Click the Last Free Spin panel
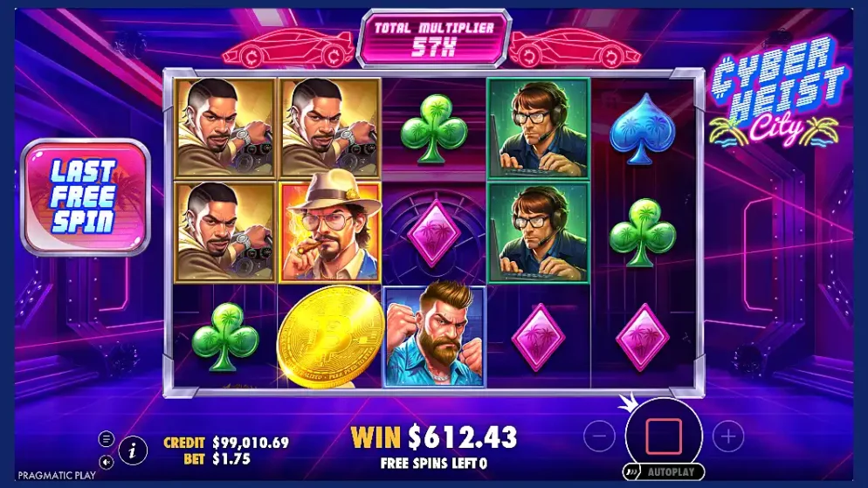 point(86,197)
